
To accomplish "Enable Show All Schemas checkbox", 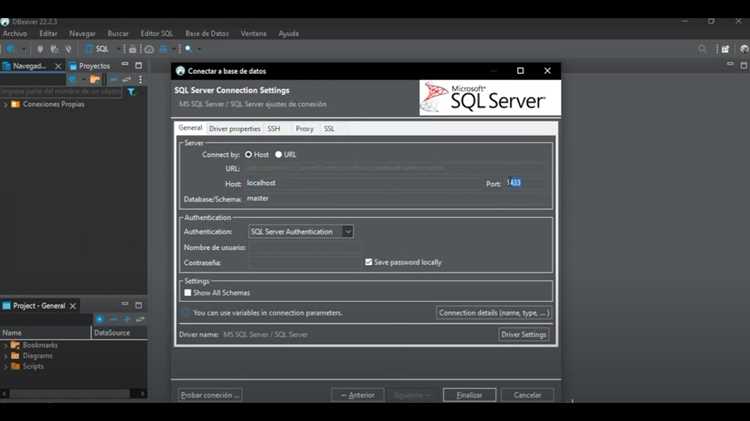I will [x=188, y=293].
